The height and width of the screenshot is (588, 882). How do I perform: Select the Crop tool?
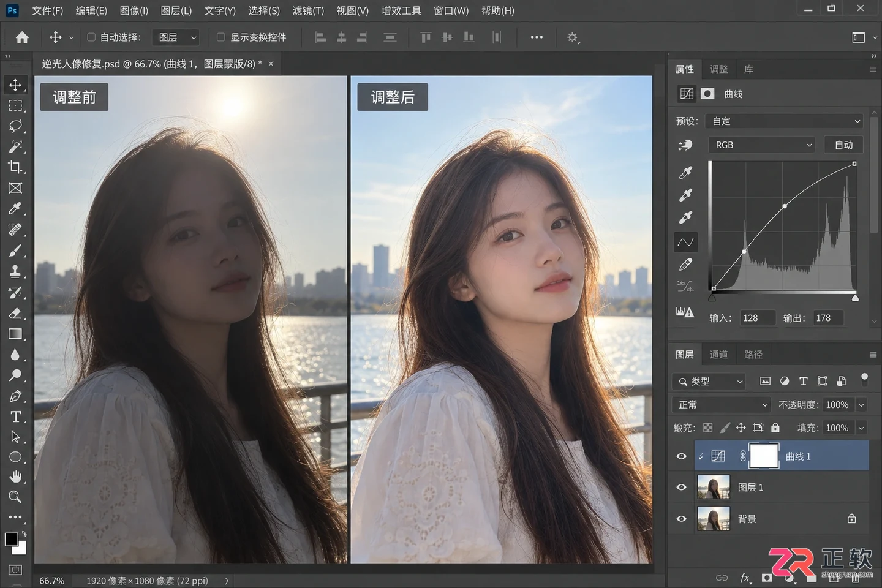(x=15, y=167)
